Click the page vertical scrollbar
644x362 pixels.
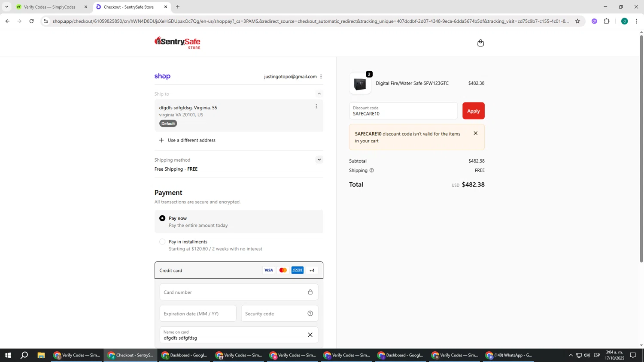[641, 148]
